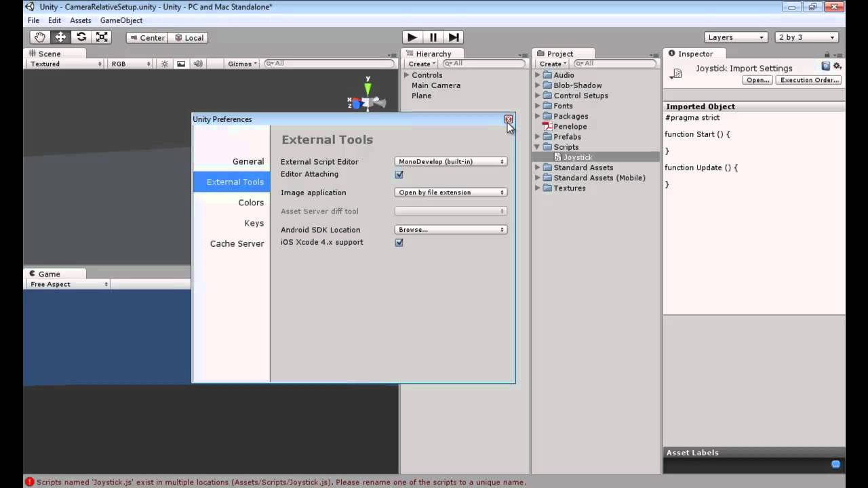
Task: Select the Scale transform tool
Action: (x=102, y=37)
